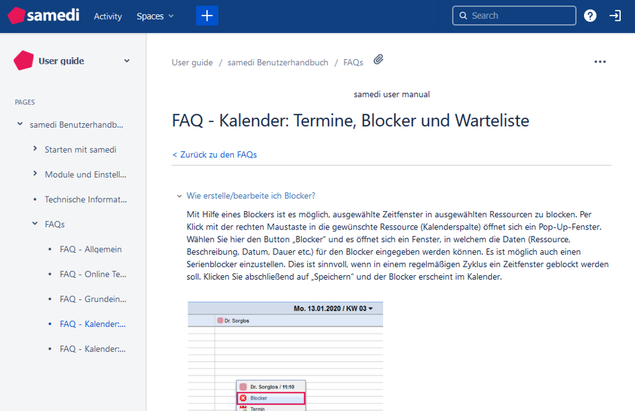Image resolution: width=635 pixels, height=411 pixels.
Task: Open the three-dot page actions menu
Action: tap(600, 62)
